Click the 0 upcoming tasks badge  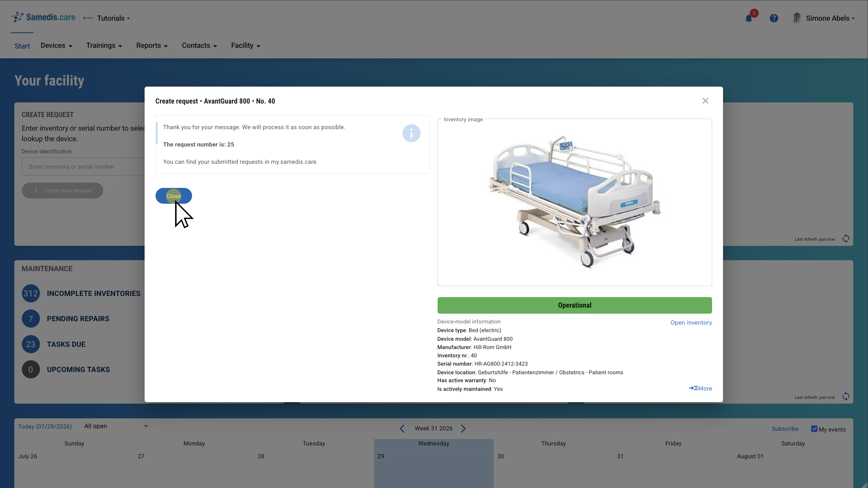pyautogui.click(x=31, y=369)
